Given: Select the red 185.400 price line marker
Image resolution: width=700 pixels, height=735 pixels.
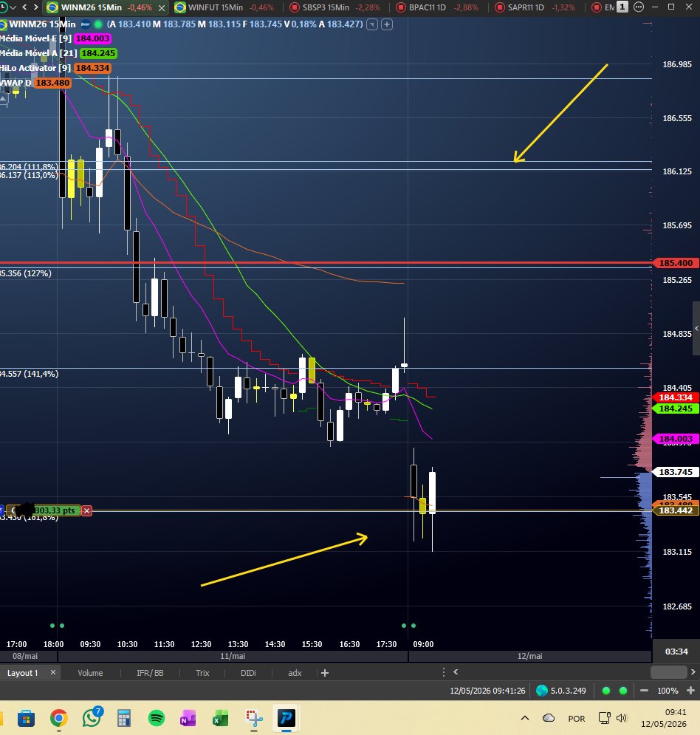Looking at the screenshot, I should [676, 263].
